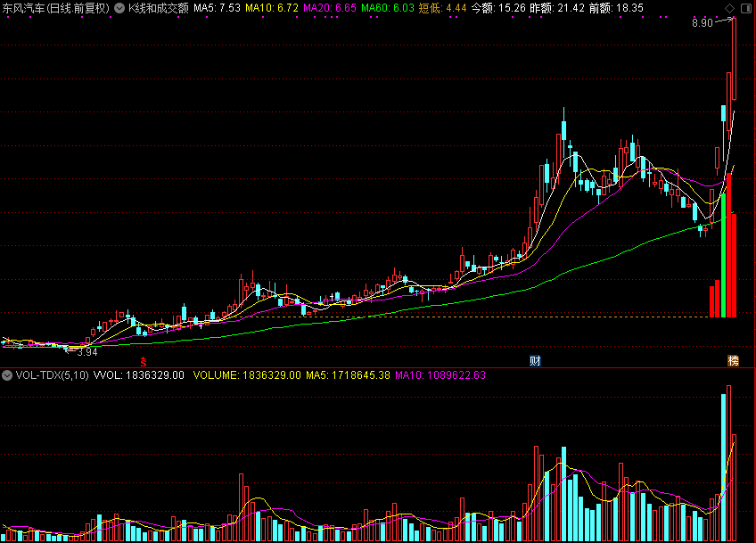Viewport: 756px width, 543px height.
Task: Click the 东风汽车(日线.前复权) title
Action: click(x=56, y=8)
